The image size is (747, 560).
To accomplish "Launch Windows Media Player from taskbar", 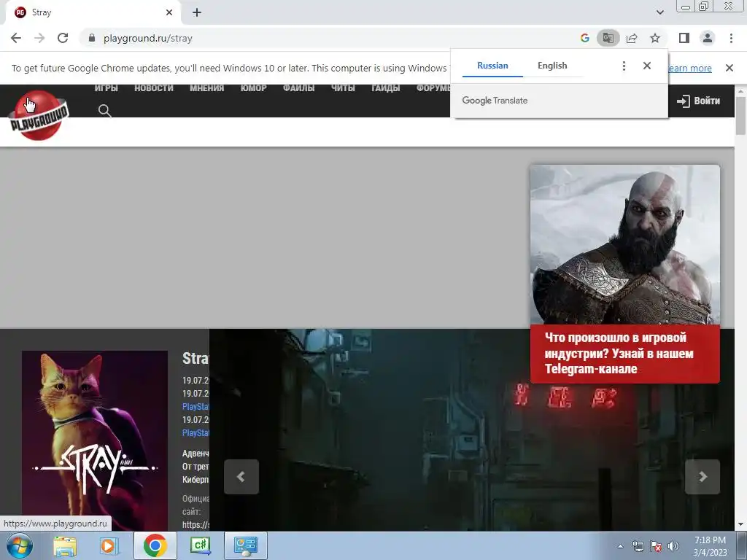I will (109, 545).
